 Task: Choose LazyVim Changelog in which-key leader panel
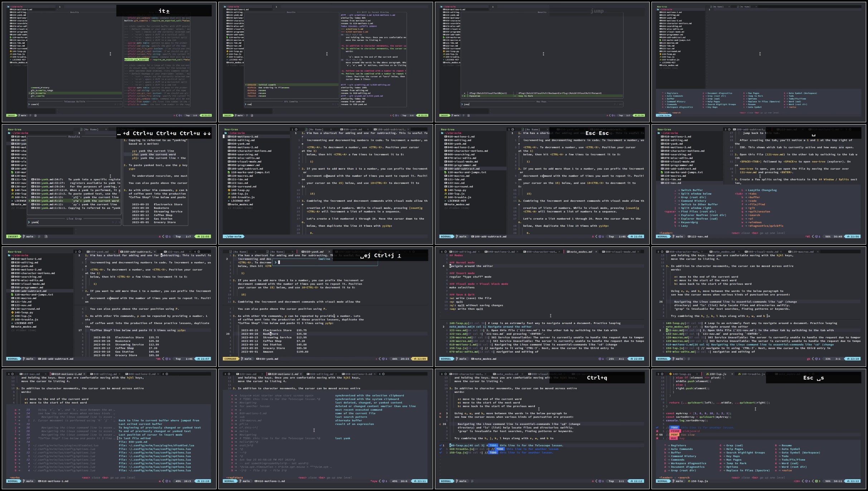click(762, 190)
